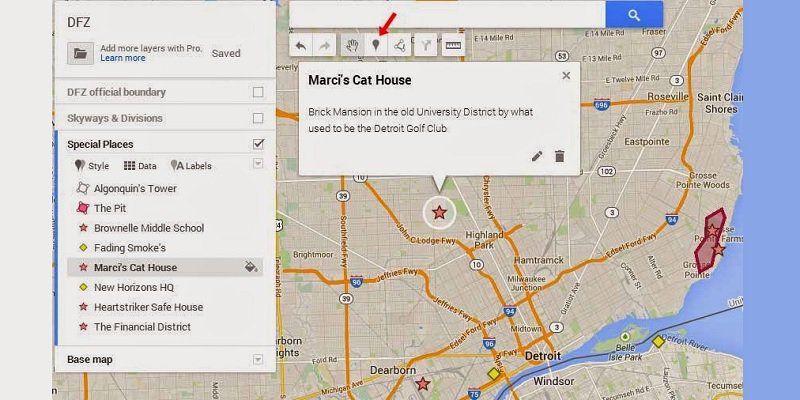The height and width of the screenshot is (400, 800).
Task: Click the redo arrow in map toolbar
Action: (325, 45)
